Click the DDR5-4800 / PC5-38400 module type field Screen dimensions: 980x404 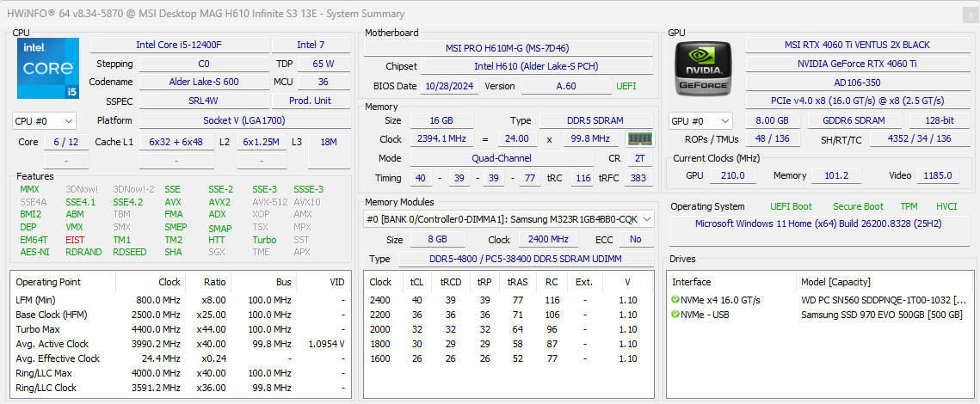[525, 259]
